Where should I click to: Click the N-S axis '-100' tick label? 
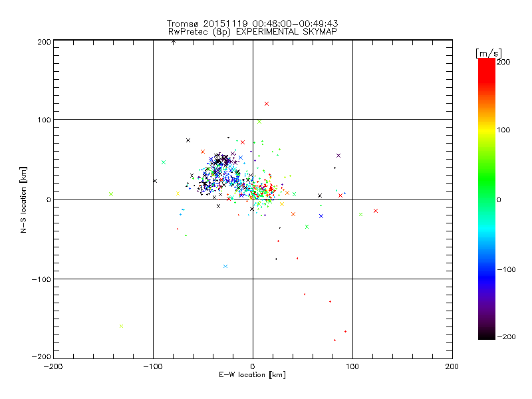pos(41,279)
